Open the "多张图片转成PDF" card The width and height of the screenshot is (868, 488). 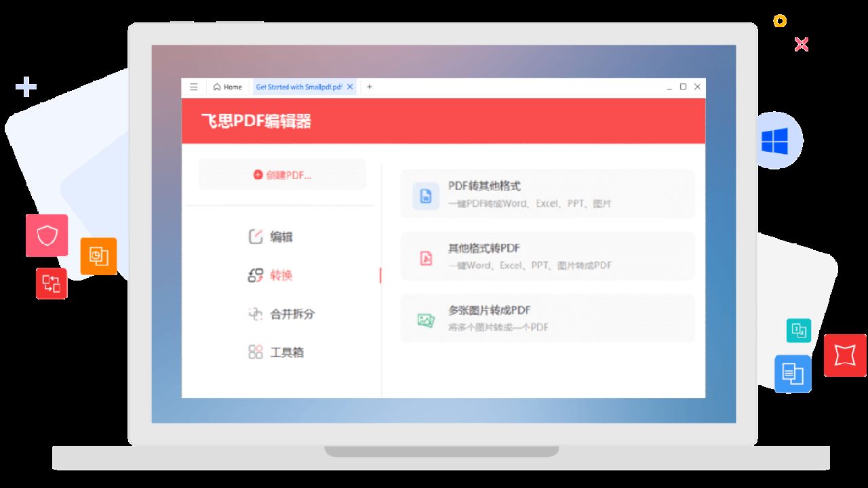548,318
